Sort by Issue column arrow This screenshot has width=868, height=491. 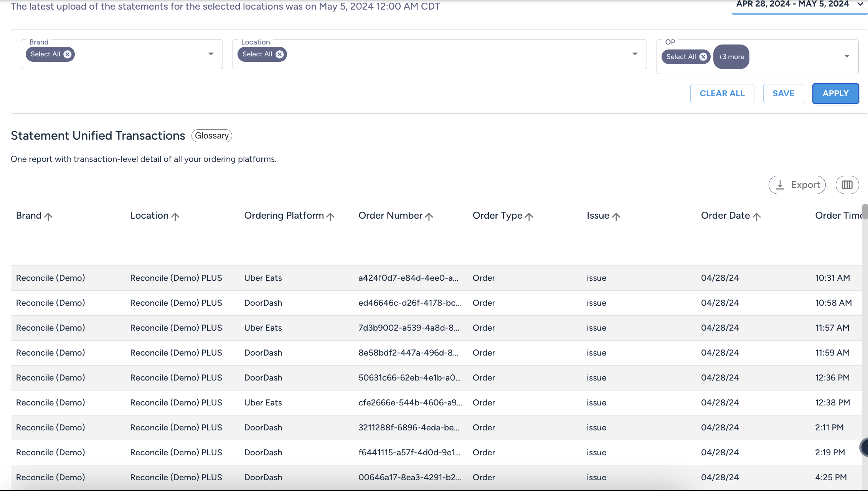tap(616, 217)
